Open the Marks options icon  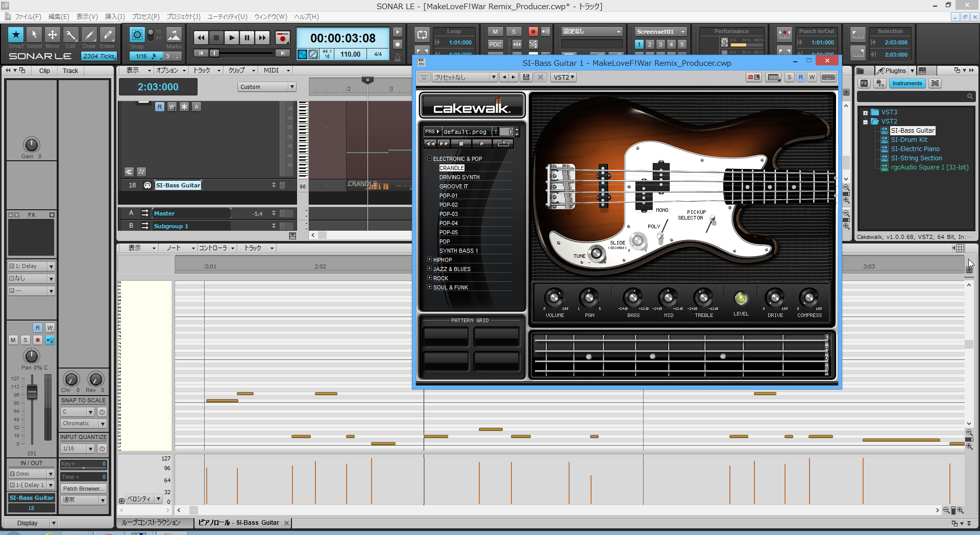pyautogui.click(x=174, y=35)
